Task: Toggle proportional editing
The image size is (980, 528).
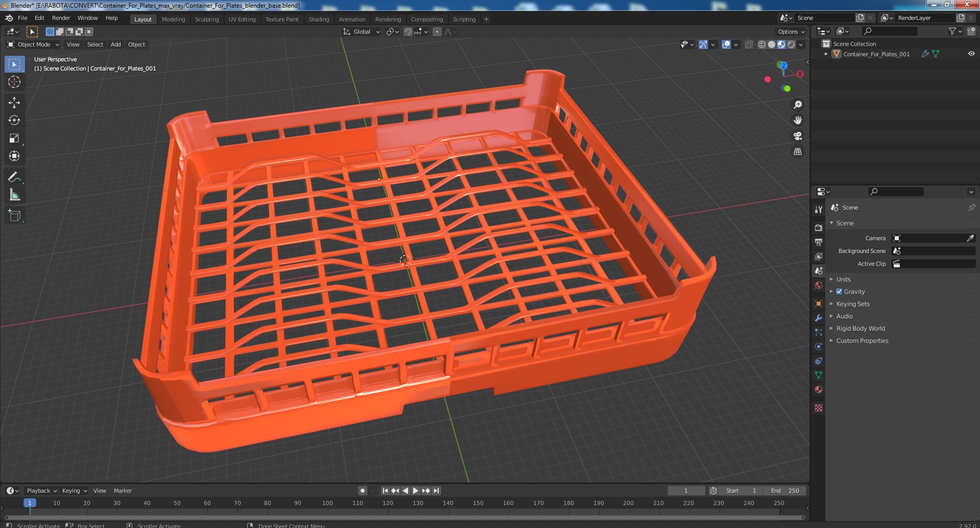Action: pos(437,32)
